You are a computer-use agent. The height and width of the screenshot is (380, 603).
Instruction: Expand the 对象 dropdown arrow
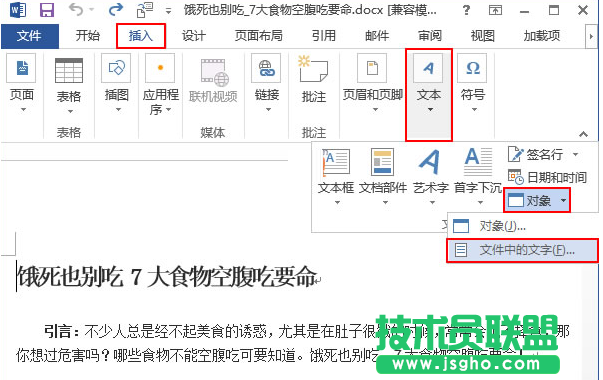click(563, 200)
